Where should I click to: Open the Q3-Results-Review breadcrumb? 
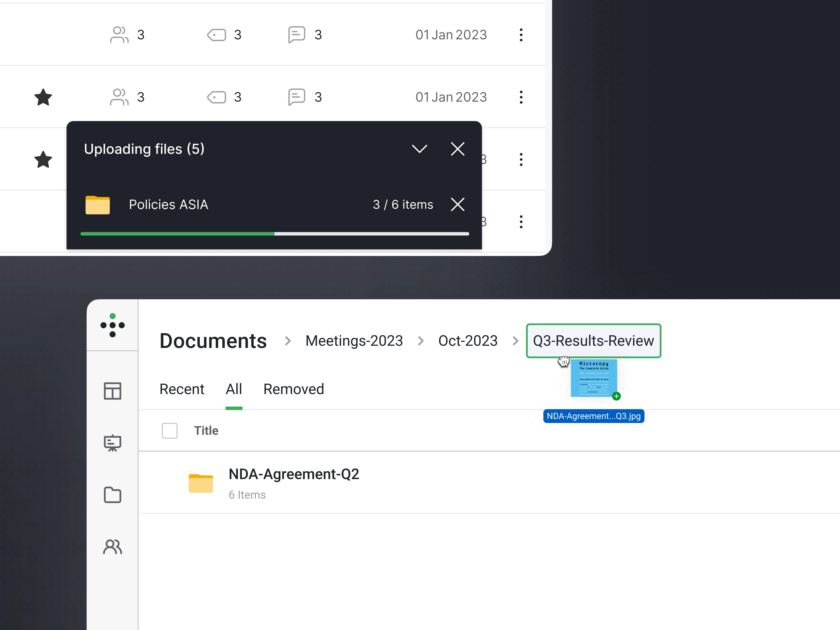point(594,341)
